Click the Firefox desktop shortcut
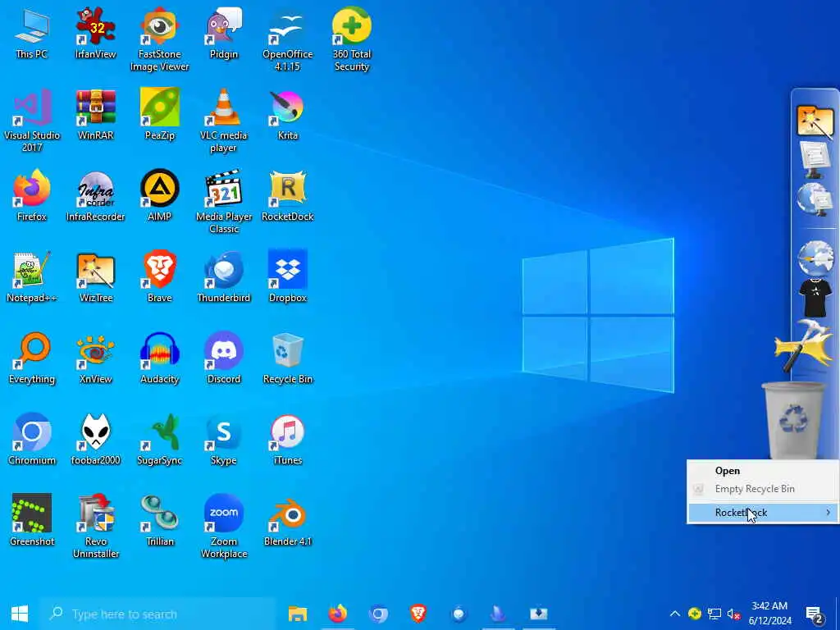This screenshot has height=630, width=840. pyautogui.click(x=32, y=195)
